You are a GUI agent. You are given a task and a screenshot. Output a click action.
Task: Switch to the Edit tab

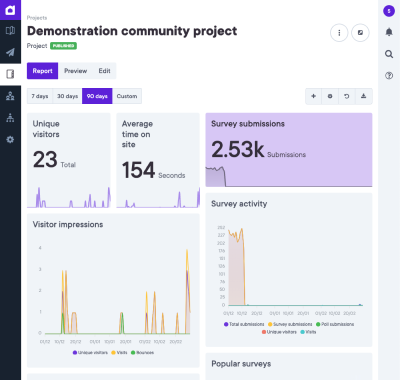point(104,71)
